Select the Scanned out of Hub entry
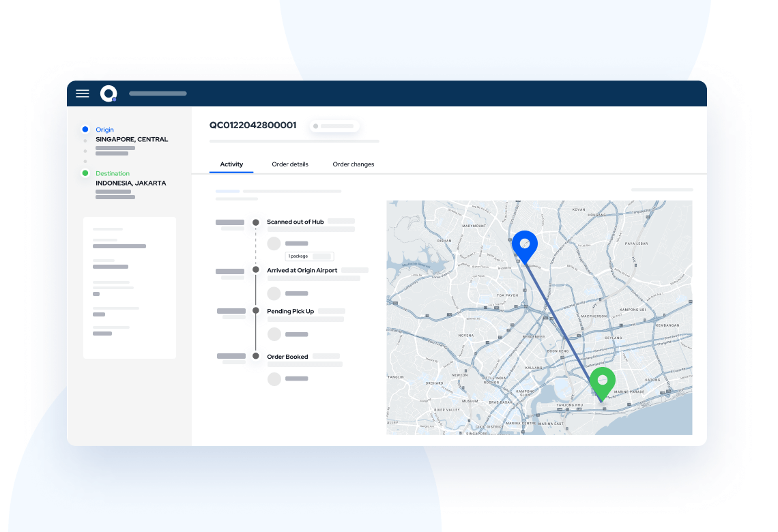 coord(296,222)
